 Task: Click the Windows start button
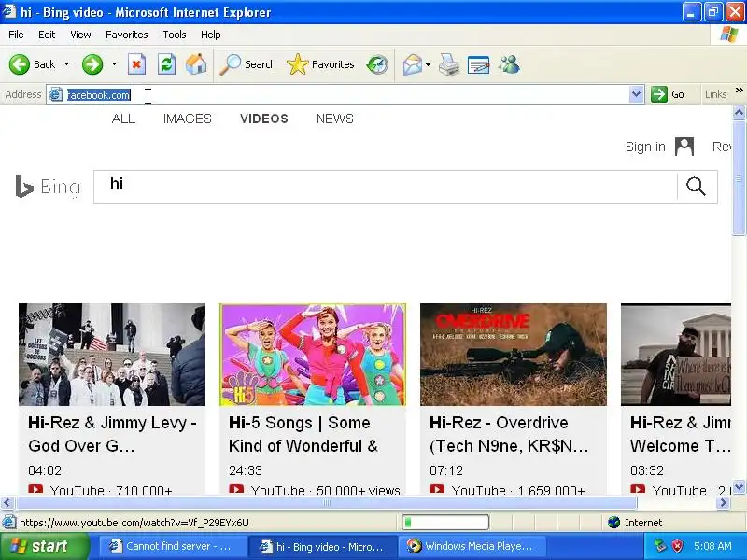point(44,546)
